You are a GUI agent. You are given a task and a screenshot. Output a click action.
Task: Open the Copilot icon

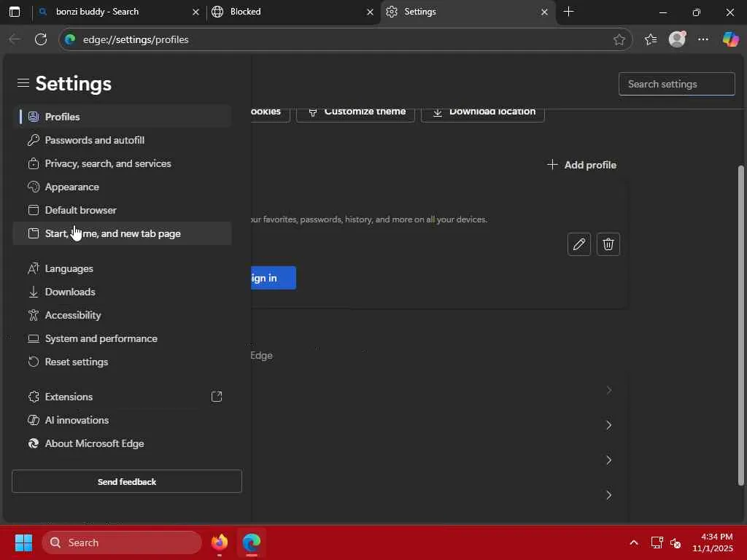point(730,39)
